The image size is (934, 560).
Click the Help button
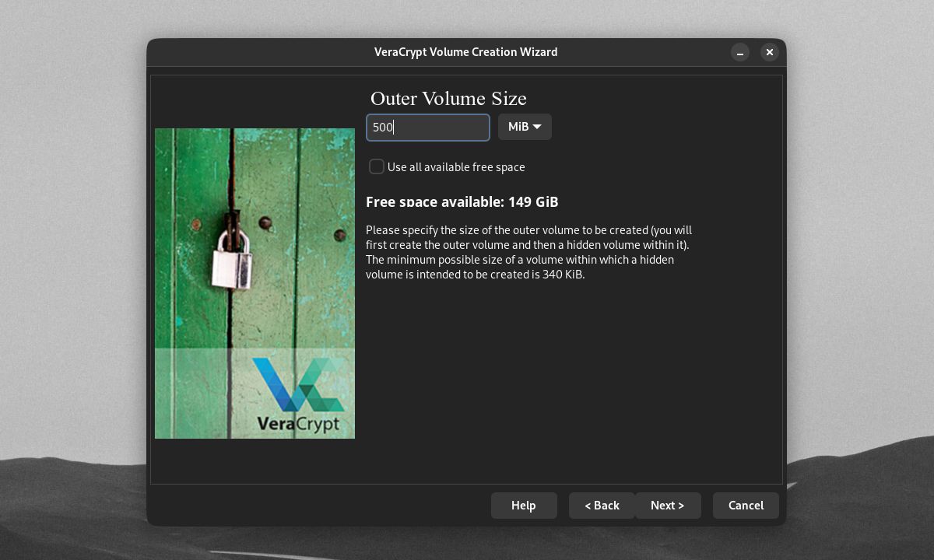[x=524, y=506]
